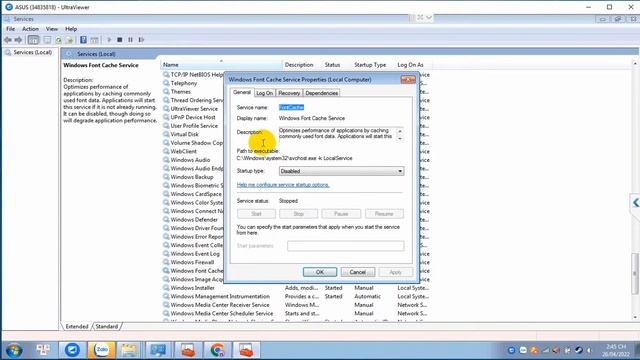Open Chrome from the taskbar
This screenshot has width=640, height=360.
point(217,350)
